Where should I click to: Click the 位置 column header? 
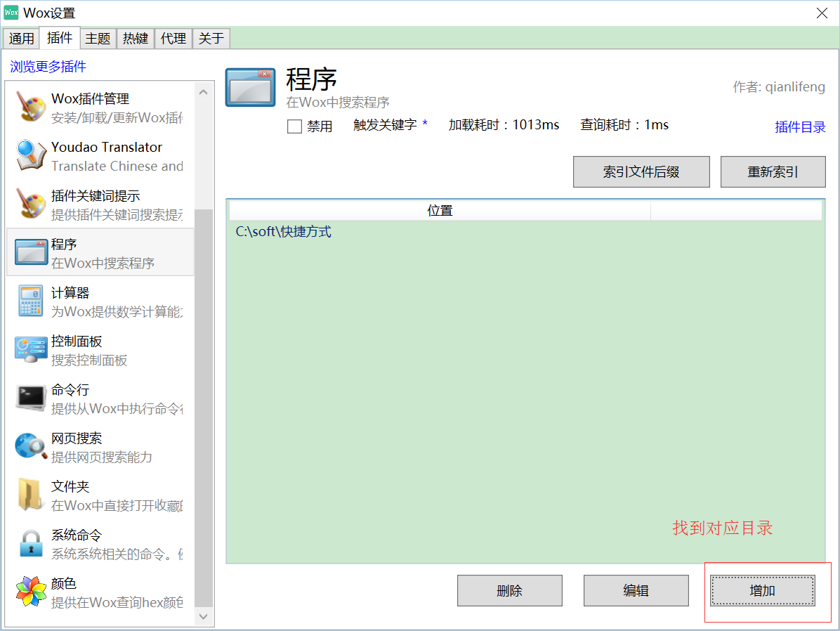(x=440, y=210)
